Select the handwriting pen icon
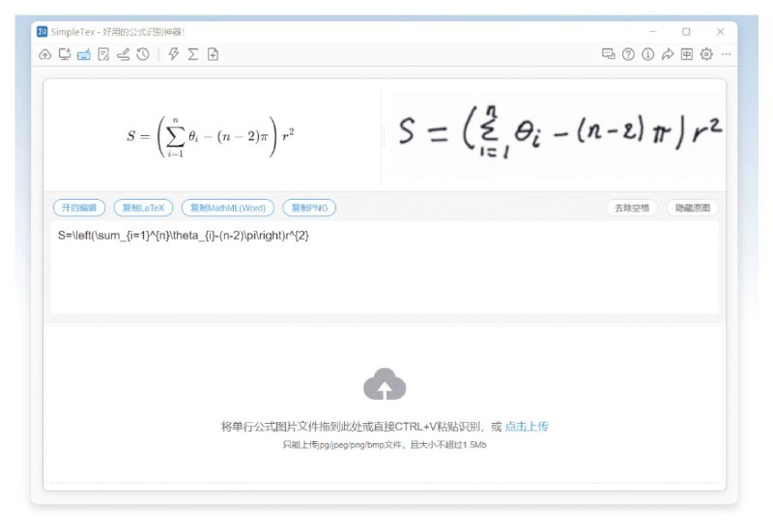 [x=124, y=54]
